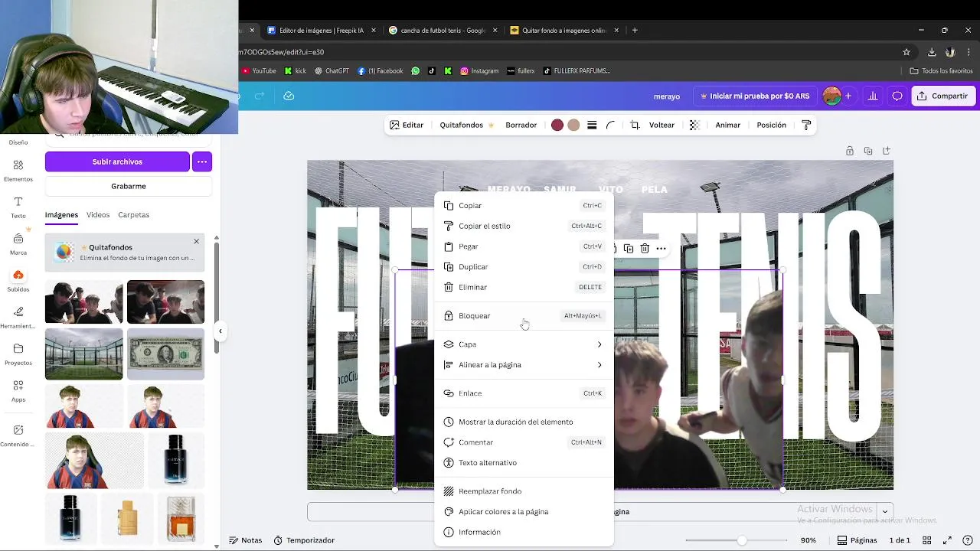The width and height of the screenshot is (980, 551).
Task: Open the browser downloads icon
Action: click(x=932, y=52)
